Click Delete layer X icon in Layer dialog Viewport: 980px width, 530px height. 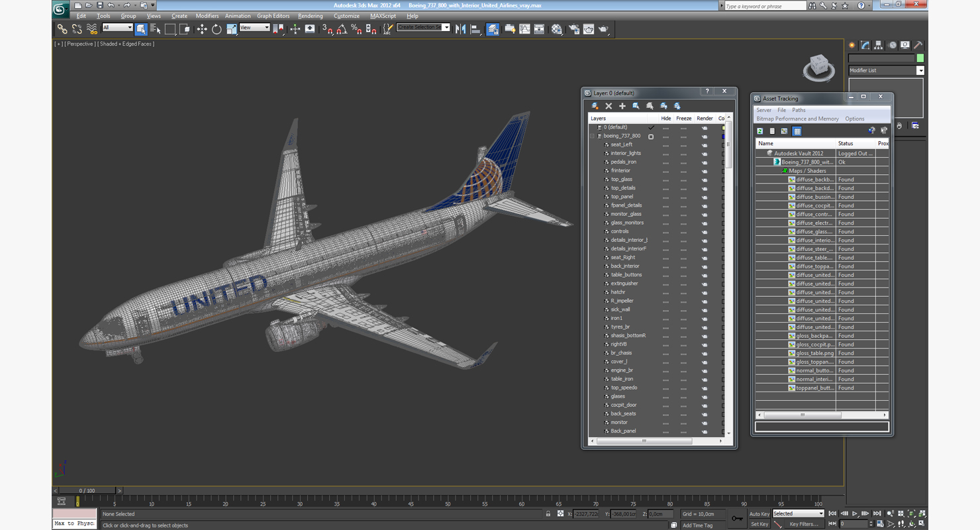point(609,106)
